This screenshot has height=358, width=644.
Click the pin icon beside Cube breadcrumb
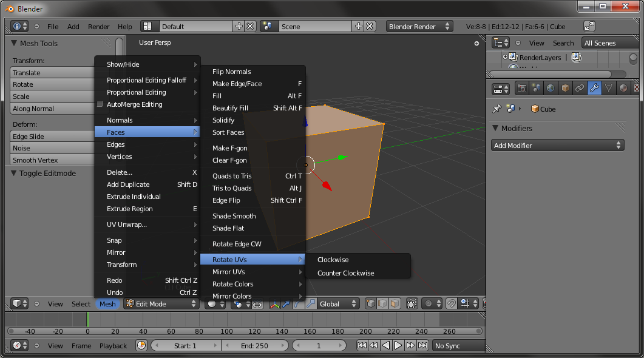point(497,109)
